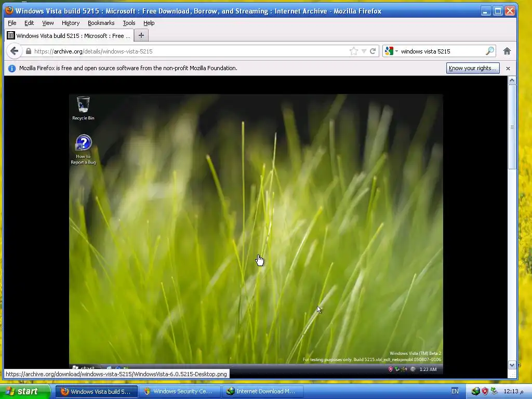532x399 pixels.
Task: Open the View menu
Action: click(48, 23)
